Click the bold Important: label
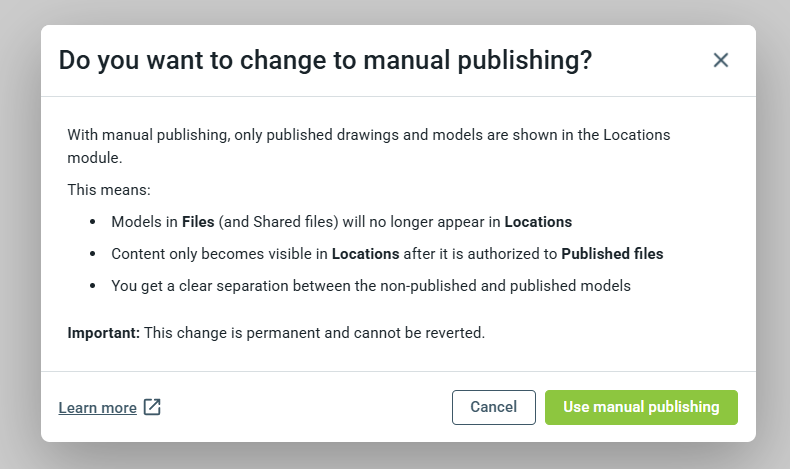 point(104,332)
